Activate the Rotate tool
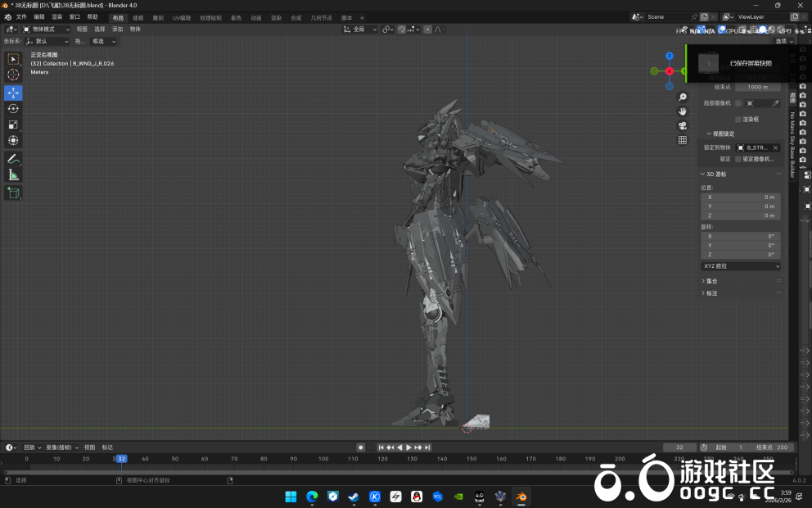This screenshot has width=812, height=508. pyautogui.click(x=13, y=109)
